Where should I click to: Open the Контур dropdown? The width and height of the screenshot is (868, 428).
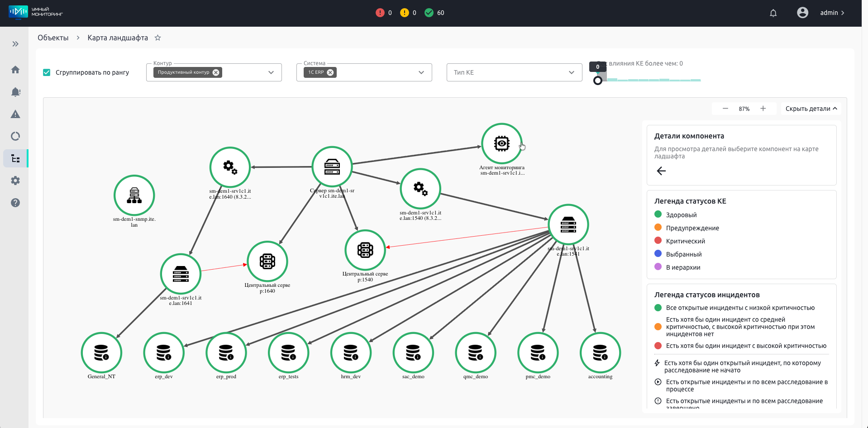pyautogui.click(x=271, y=72)
